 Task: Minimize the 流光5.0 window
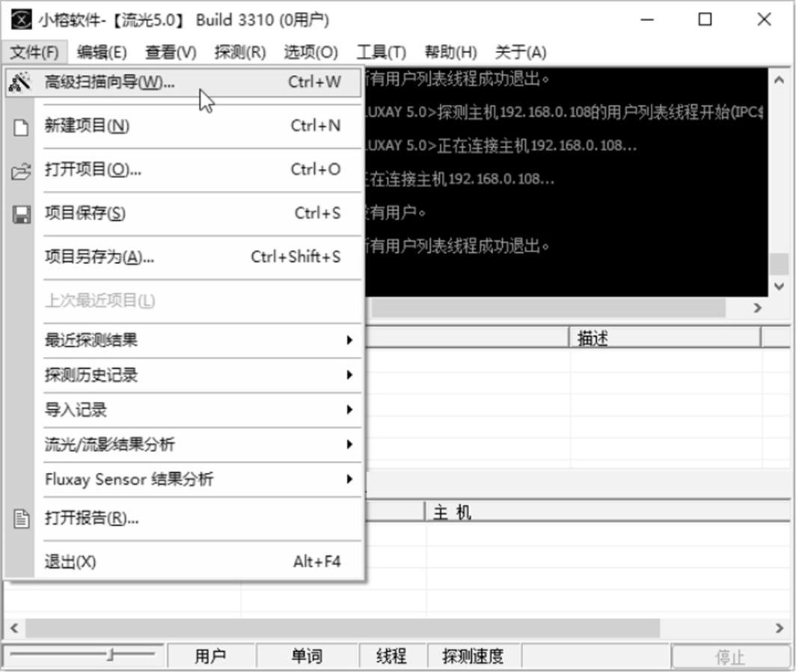[647, 19]
